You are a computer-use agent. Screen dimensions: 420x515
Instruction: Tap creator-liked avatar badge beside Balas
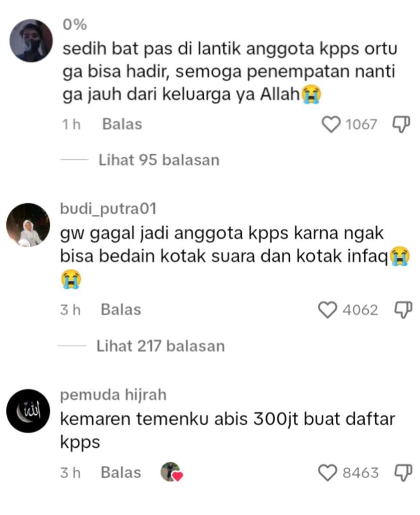point(171,472)
